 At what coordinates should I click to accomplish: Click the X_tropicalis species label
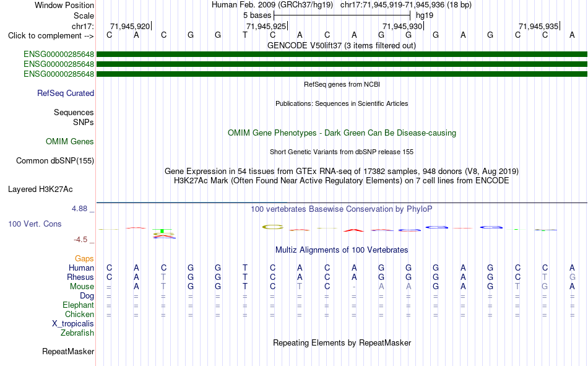pos(73,324)
